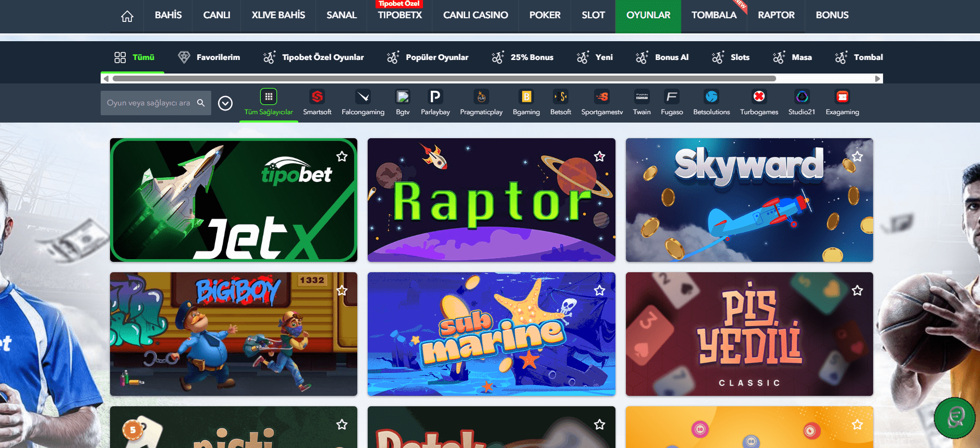980x448 pixels.
Task: Select the Falcongaming provider icon
Action: point(362,97)
